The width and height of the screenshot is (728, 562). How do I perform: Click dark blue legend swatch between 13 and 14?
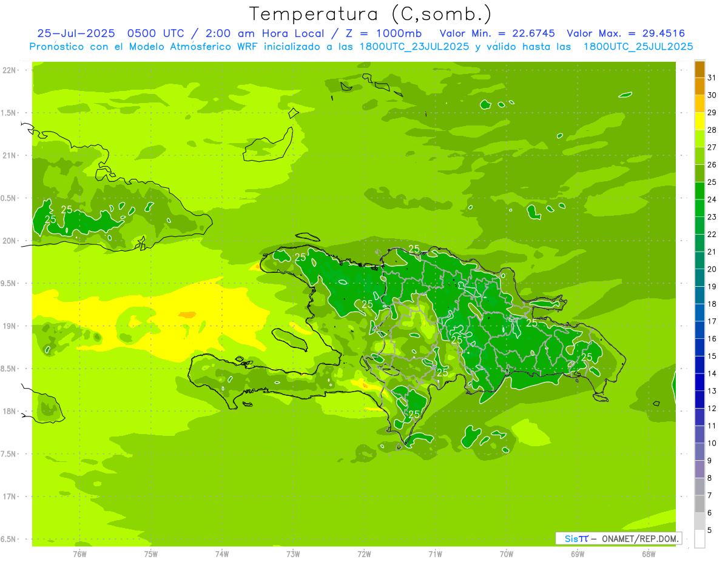699,383
